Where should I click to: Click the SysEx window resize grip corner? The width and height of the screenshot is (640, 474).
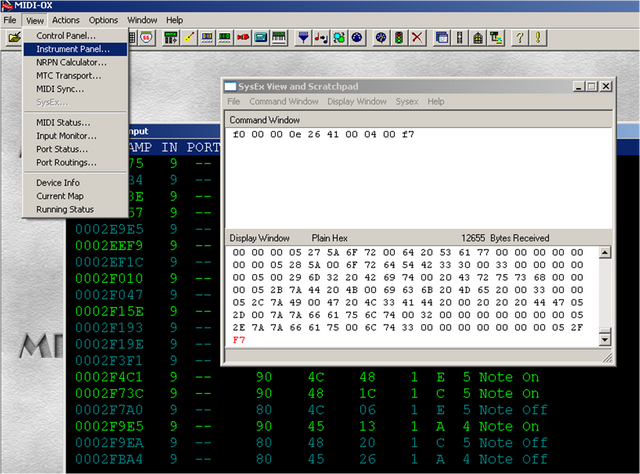(x=607, y=358)
